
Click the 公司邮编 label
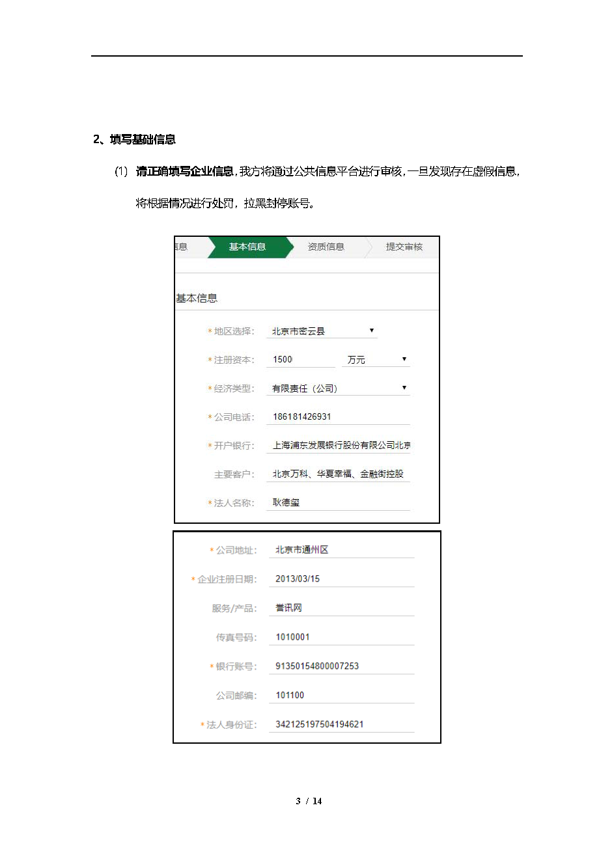click(237, 696)
